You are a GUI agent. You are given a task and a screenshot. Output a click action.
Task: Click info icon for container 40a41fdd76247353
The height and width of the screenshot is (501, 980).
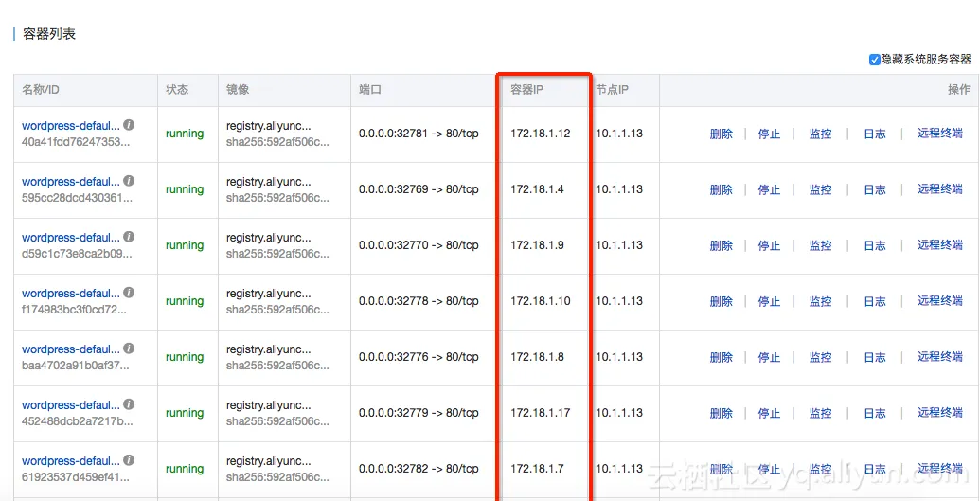pyautogui.click(x=129, y=125)
